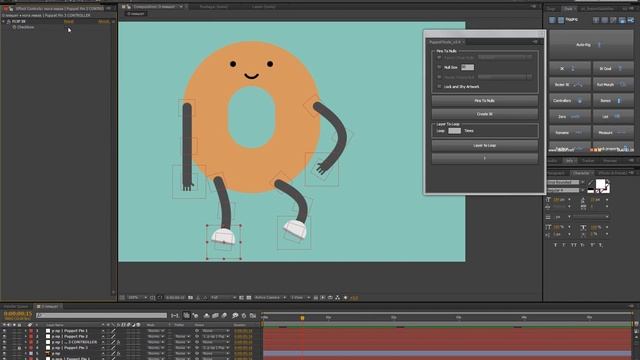Toggle effect fx switch in Effect Controls
The width and height of the screenshot is (640, 360).
coord(8,21)
